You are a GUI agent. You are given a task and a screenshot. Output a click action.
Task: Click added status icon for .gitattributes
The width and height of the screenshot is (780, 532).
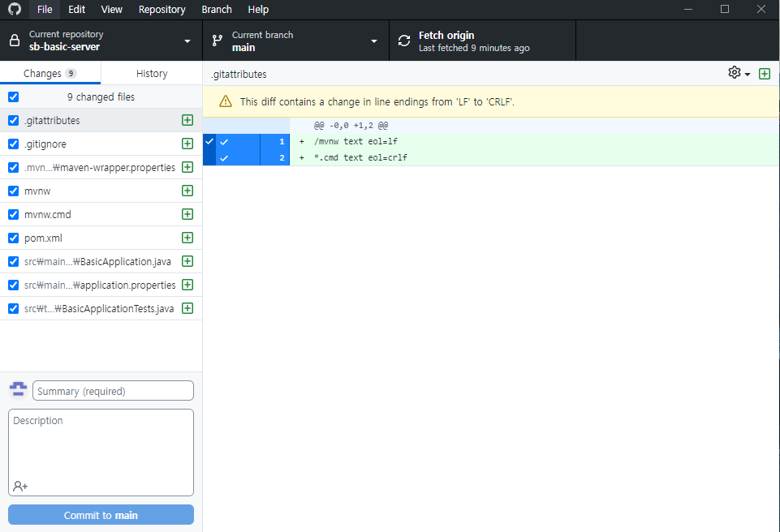pyautogui.click(x=187, y=120)
